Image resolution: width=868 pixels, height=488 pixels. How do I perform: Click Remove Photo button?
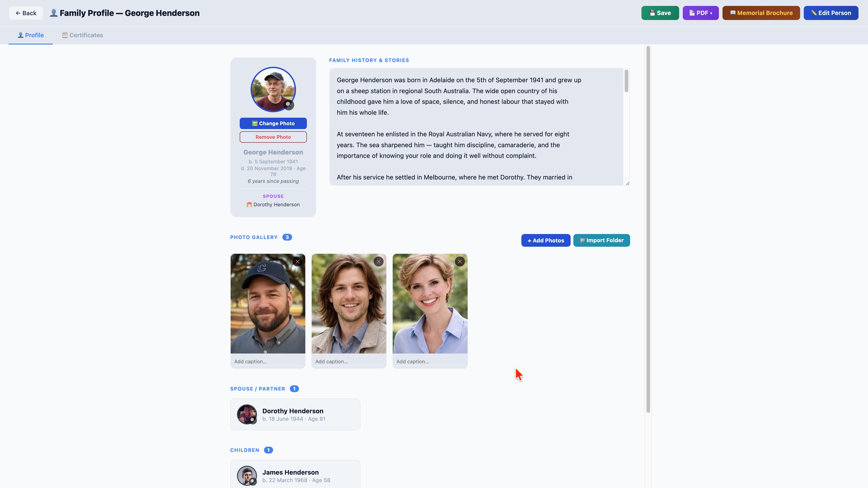273,137
